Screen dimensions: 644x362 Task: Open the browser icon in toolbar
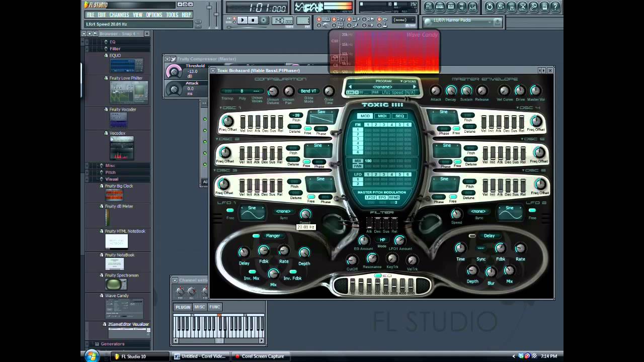click(x=462, y=7)
